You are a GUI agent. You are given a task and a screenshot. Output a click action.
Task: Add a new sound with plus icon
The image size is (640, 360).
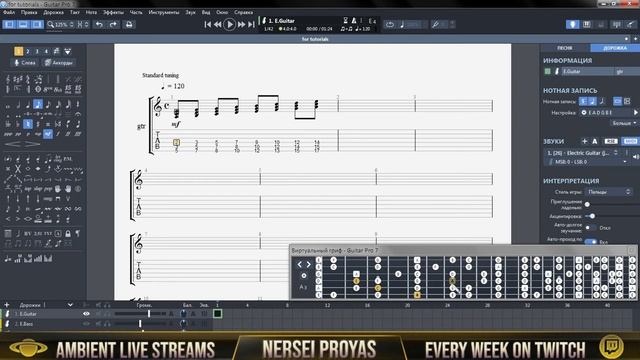click(x=584, y=141)
